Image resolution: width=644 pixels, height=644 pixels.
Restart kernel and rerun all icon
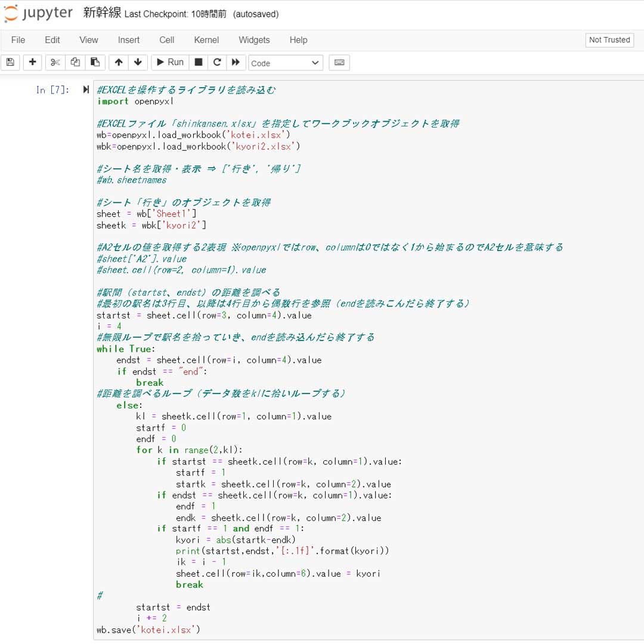(x=236, y=63)
